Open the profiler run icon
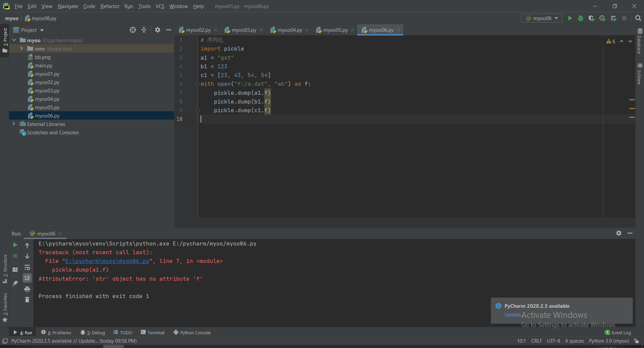Viewport: 644px width, 348px height. (602, 18)
